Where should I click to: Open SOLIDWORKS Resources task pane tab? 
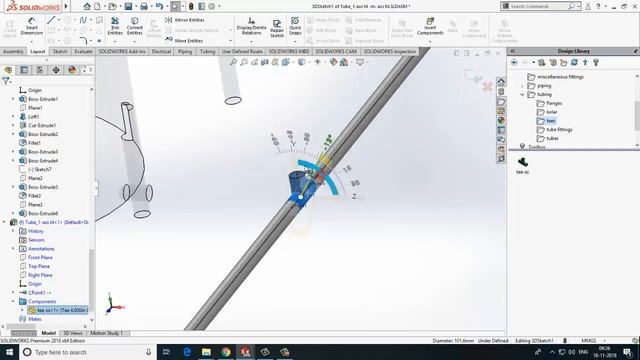[501, 82]
